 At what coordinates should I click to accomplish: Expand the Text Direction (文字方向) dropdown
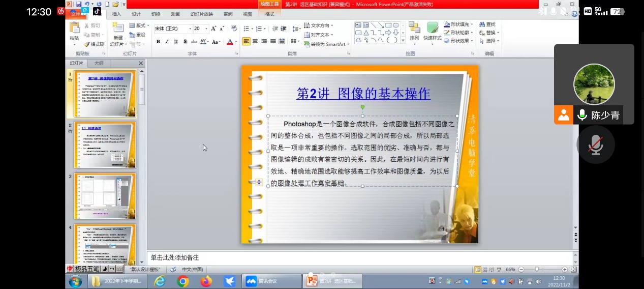[x=319, y=25]
